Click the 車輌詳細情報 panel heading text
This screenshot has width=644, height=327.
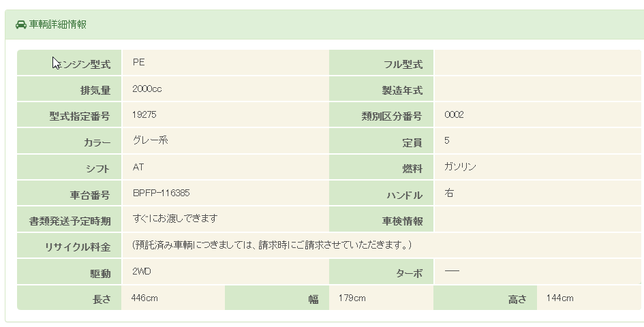click(57, 25)
